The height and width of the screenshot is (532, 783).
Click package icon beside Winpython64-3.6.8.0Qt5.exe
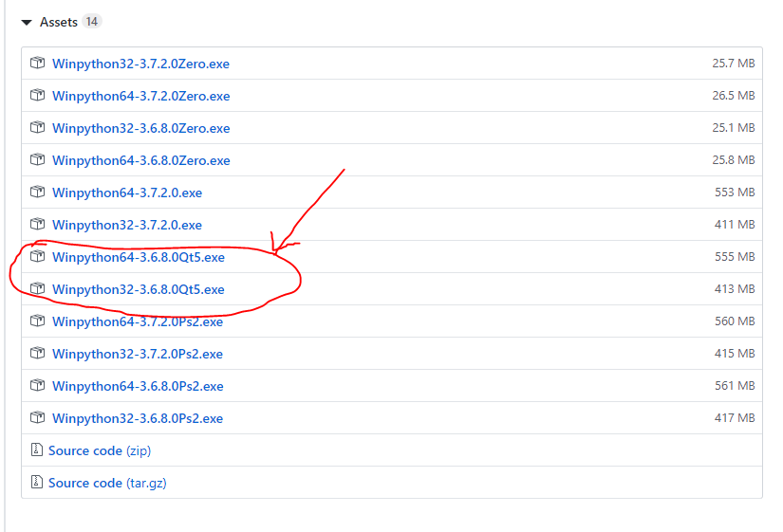coord(37,256)
